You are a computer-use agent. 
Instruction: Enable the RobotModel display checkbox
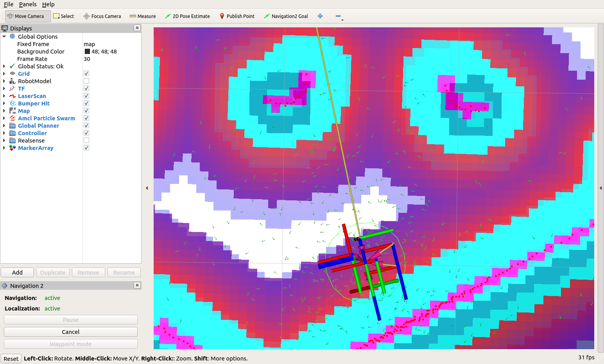pos(86,81)
